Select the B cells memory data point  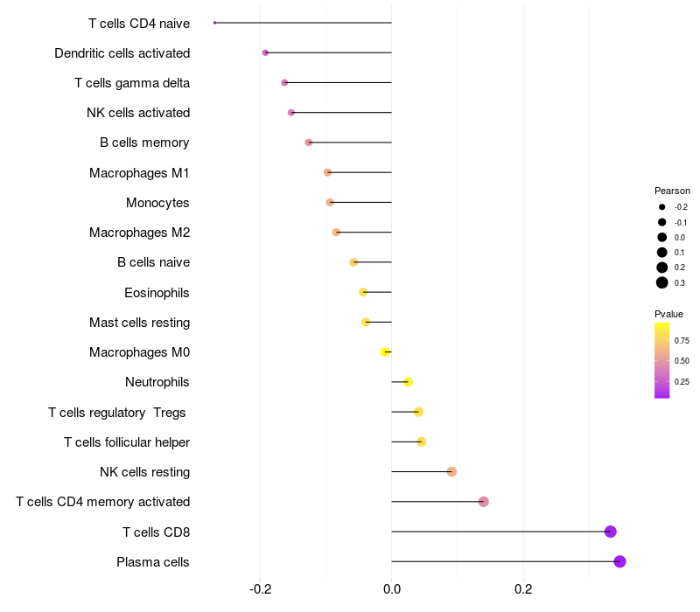click(x=308, y=143)
